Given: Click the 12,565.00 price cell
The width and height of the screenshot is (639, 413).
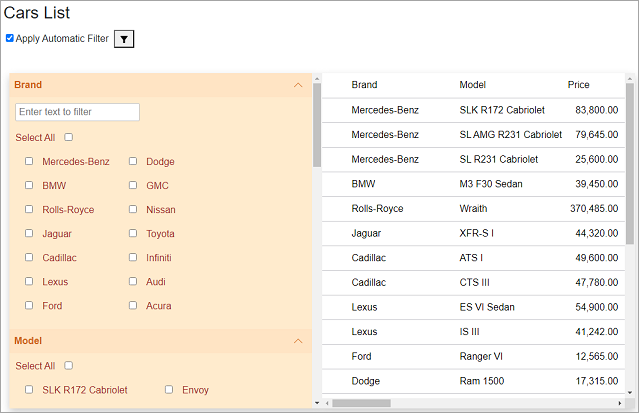Looking at the screenshot, I should [x=597, y=356].
